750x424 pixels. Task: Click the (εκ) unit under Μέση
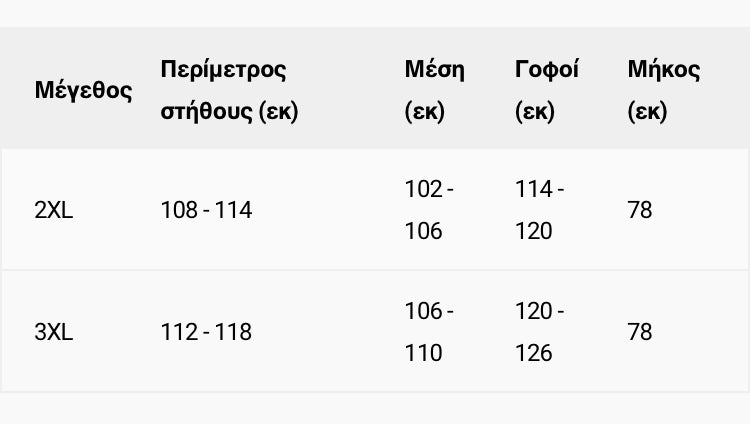(x=424, y=112)
